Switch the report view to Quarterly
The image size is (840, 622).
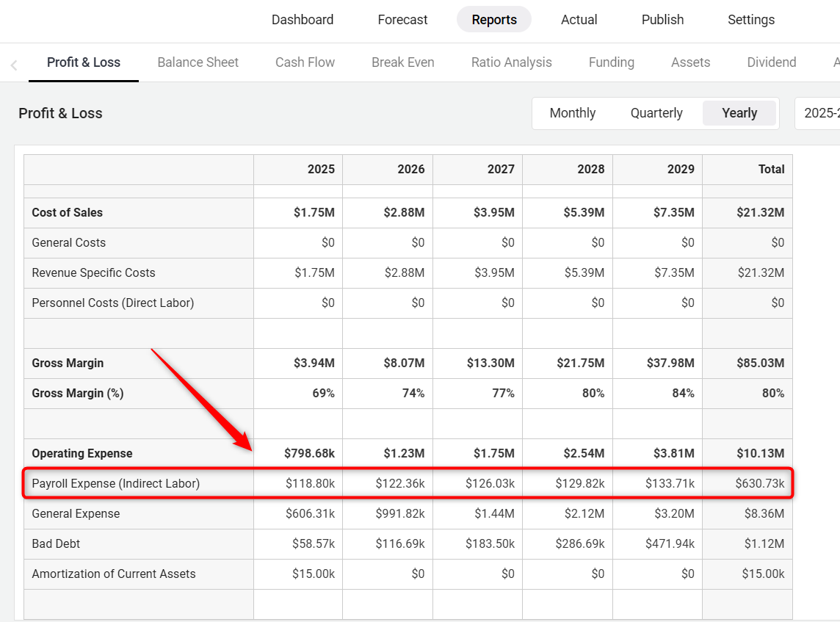[x=656, y=113]
